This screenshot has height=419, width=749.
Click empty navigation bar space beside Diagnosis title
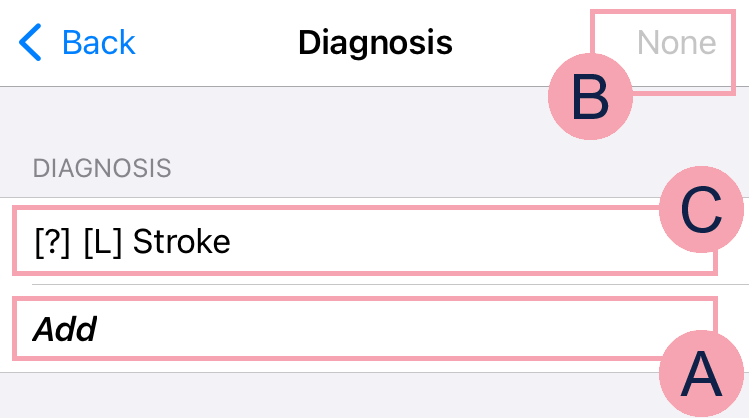(220, 43)
